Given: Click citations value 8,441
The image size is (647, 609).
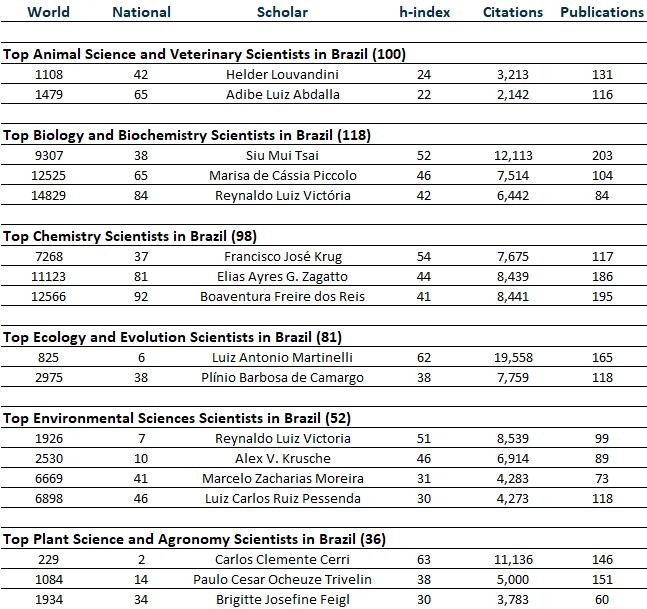Looking at the screenshot, I should pos(513,297).
